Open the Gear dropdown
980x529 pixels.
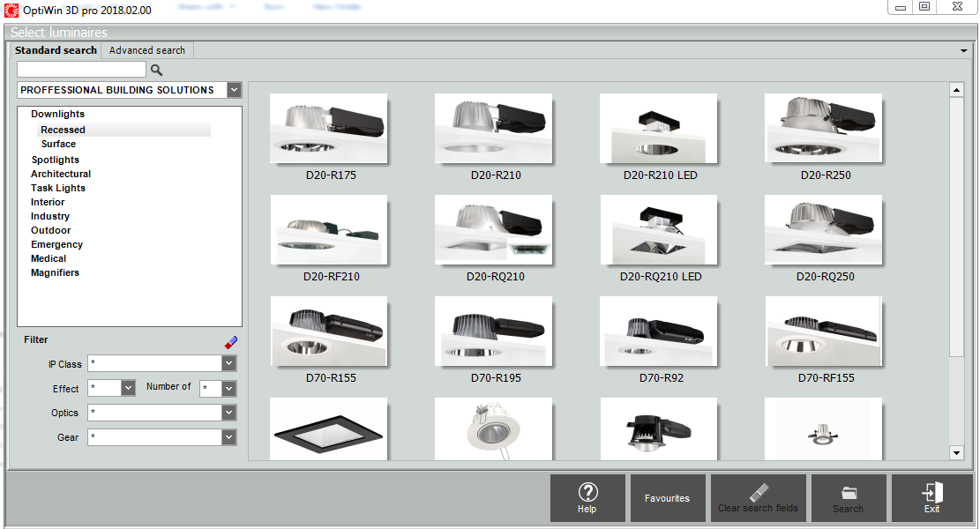pos(228,437)
